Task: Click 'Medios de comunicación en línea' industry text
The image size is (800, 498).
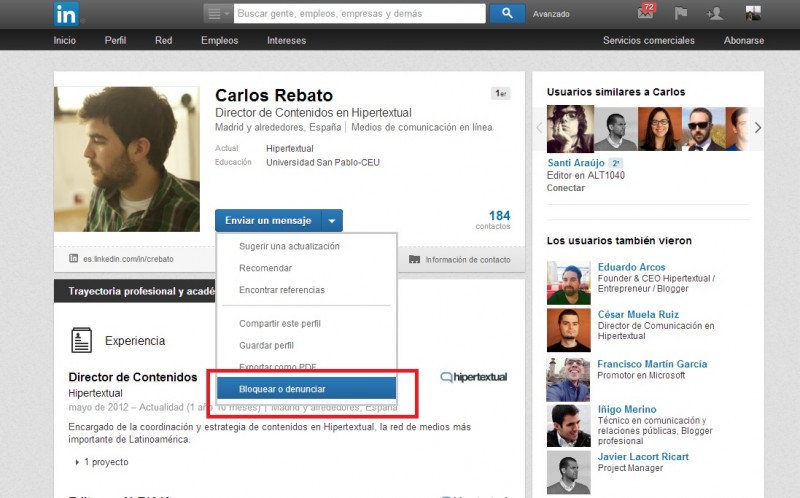Action: tap(421, 127)
